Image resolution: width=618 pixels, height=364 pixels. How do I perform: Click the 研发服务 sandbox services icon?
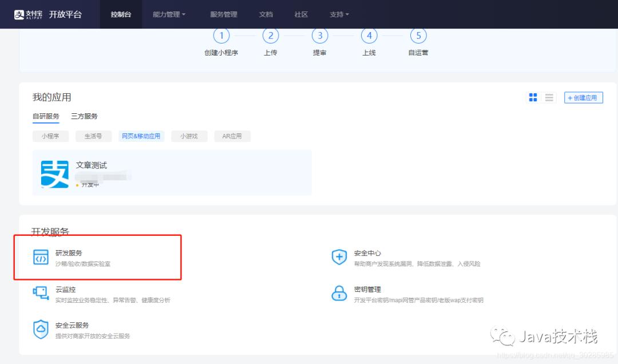(41, 256)
